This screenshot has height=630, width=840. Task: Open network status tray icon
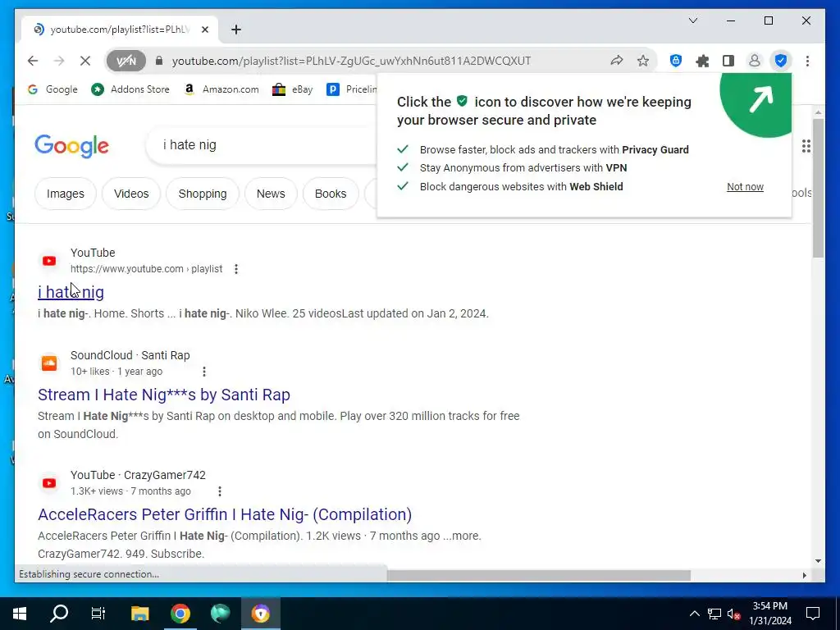pyautogui.click(x=714, y=614)
